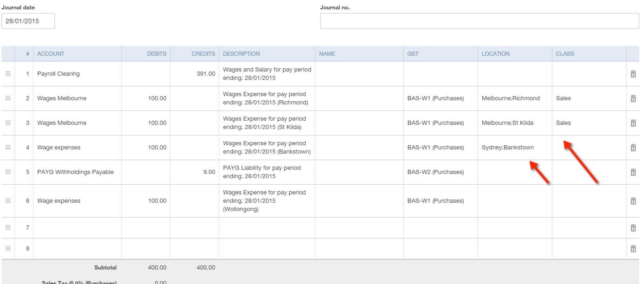This screenshot has width=644, height=284.
Task: Click the empty Journal no. field
Action: (x=479, y=21)
